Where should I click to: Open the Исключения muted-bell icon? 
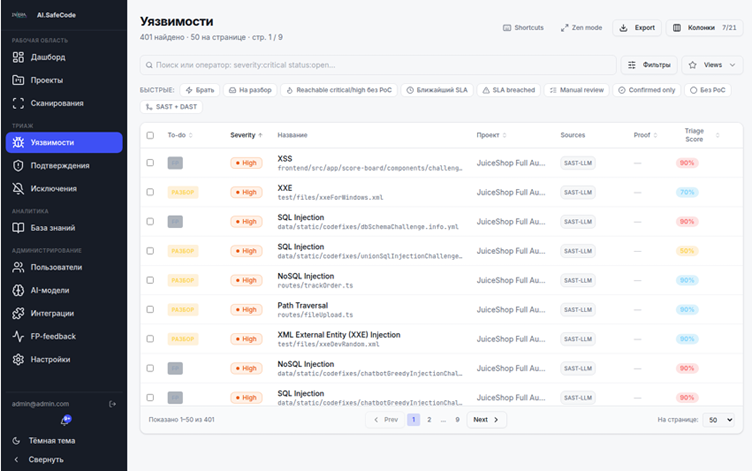(18, 188)
